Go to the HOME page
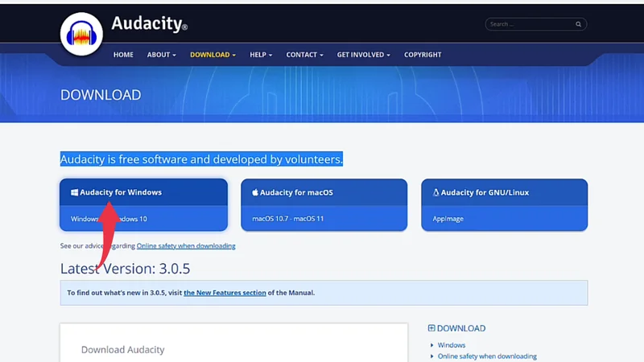644x362 pixels. point(123,55)
